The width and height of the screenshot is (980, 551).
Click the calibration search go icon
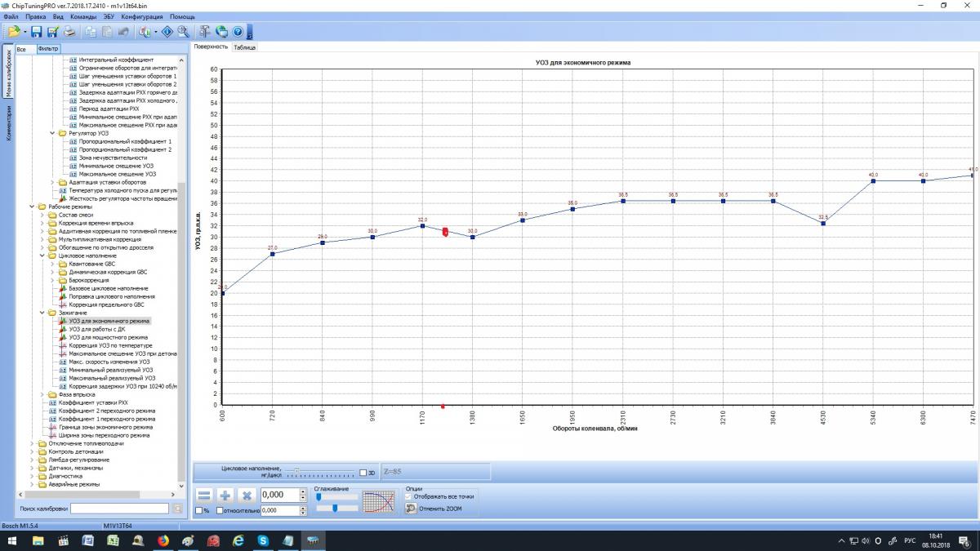pyautogui.click(x=178, y=509)
